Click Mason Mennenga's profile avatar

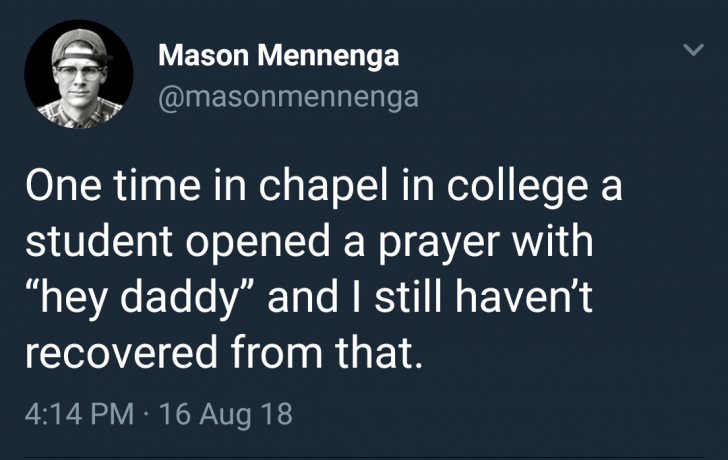click(x=78, y=74)
